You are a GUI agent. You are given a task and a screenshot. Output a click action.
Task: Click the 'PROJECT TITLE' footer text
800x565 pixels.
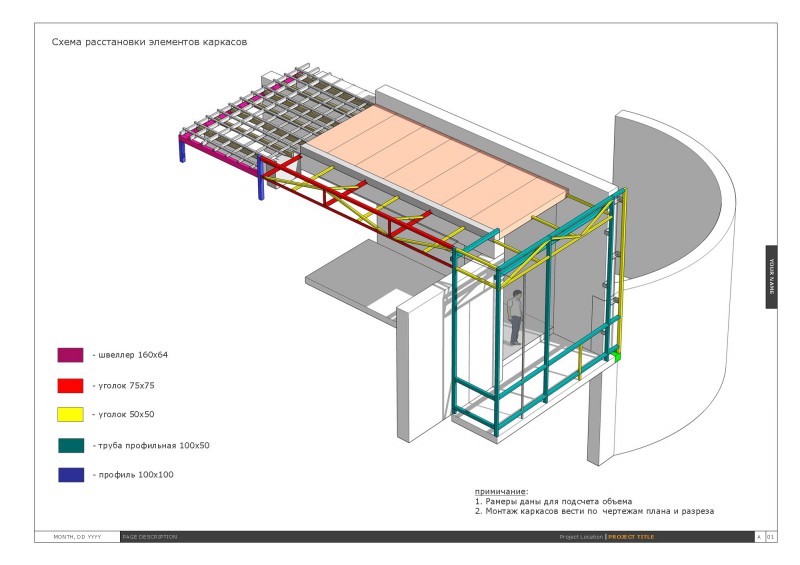pyautogui.click(x=631, y=537)
